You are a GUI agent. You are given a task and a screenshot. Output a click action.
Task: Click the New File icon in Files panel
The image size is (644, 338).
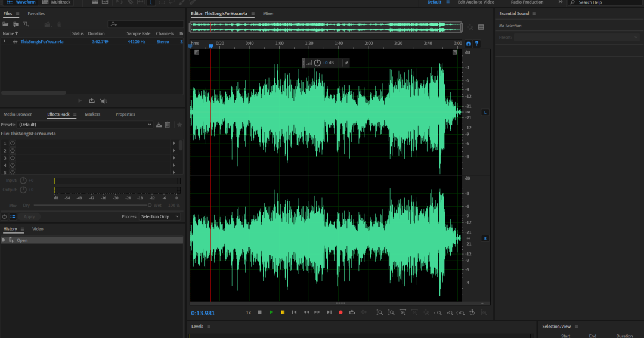coord(26,24)
